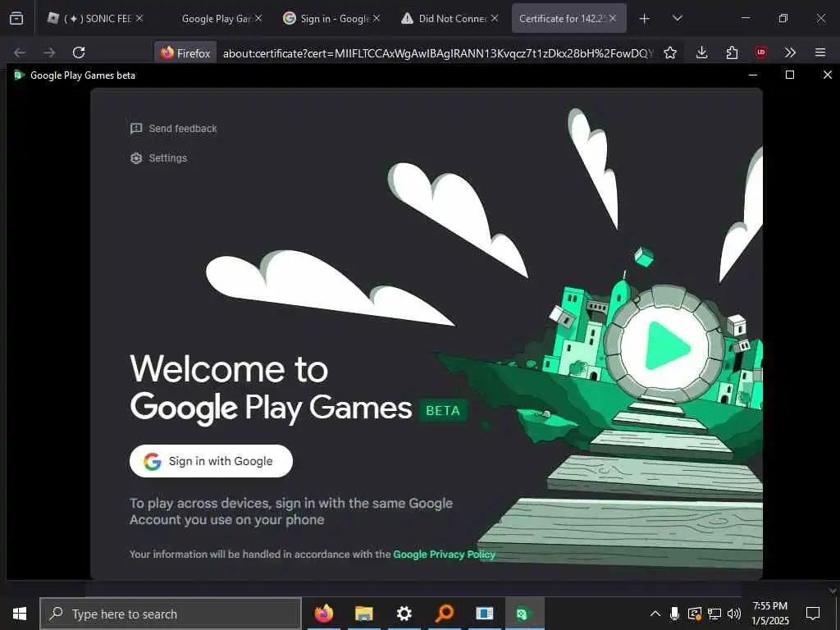Open Firefox View icon in tab bar

coord(16,18)
